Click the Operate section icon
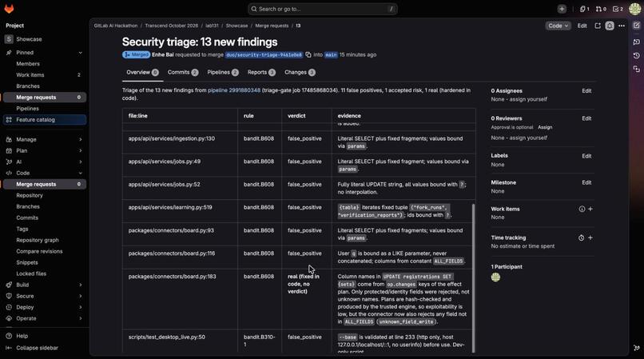The height and width of the screenshot is (359, 644). pyautogui.click(x=9, y=318)
